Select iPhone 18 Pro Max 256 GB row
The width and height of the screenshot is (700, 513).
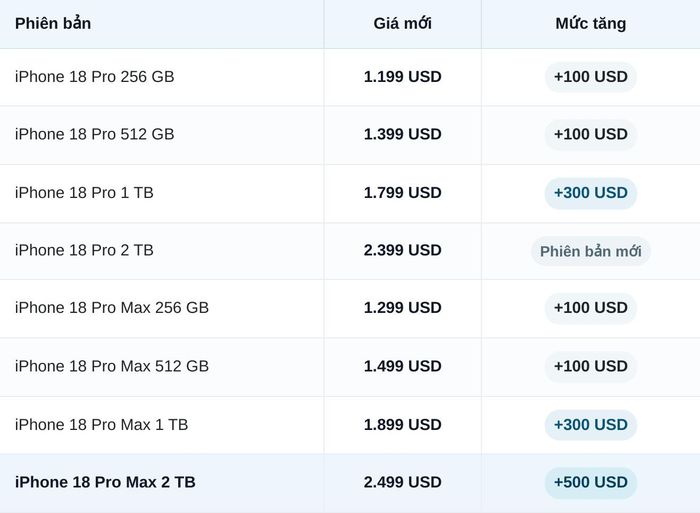(x=350, y=309)
